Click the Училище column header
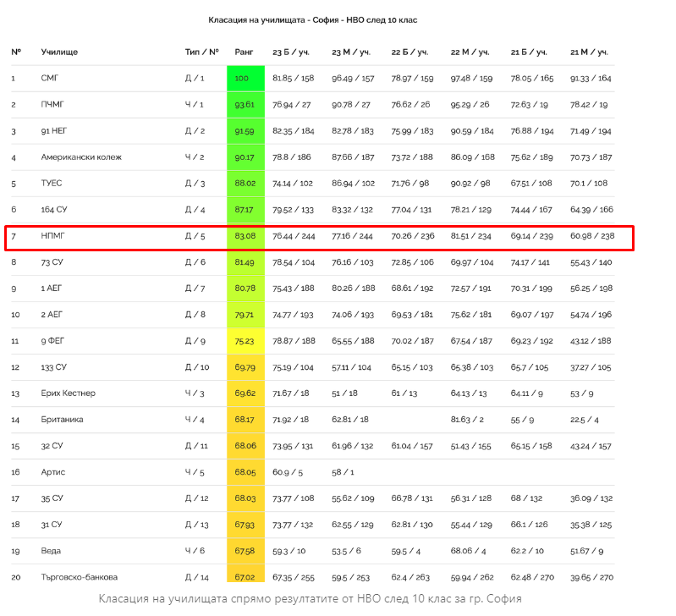 coord(59,52)
